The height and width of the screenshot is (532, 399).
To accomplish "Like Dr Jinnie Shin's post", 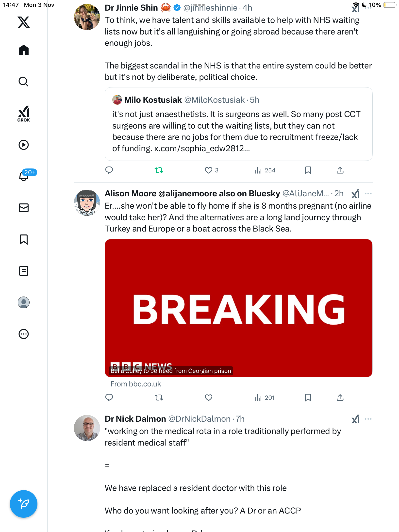I will point(209,170).
